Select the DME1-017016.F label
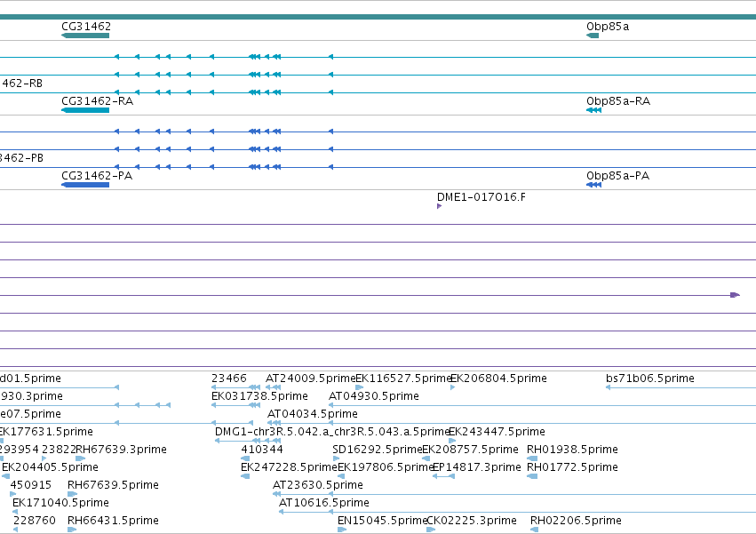756x534 pixels. [x=481, y=197]
